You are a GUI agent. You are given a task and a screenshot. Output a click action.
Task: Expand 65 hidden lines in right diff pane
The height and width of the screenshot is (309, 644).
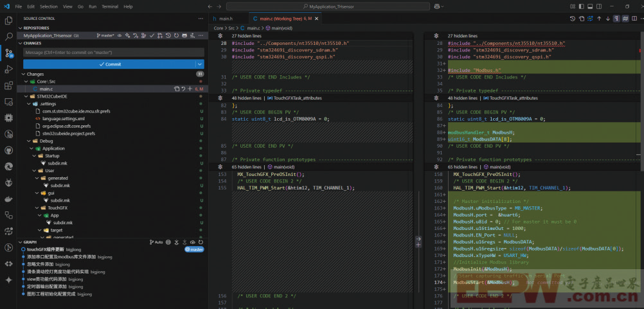click(463, 167)
